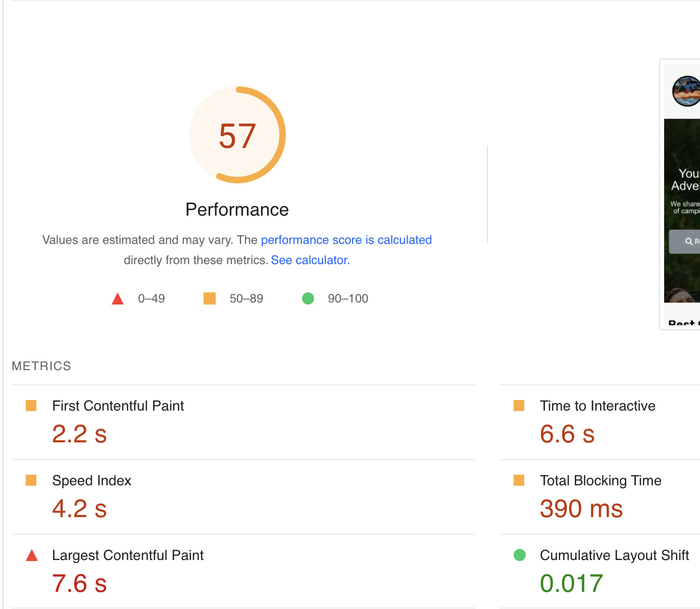The width and height of the screenshot is (700, 609).
Task: Click the orange square icon beside First Contentful Paint
Action: coord(31,405)
